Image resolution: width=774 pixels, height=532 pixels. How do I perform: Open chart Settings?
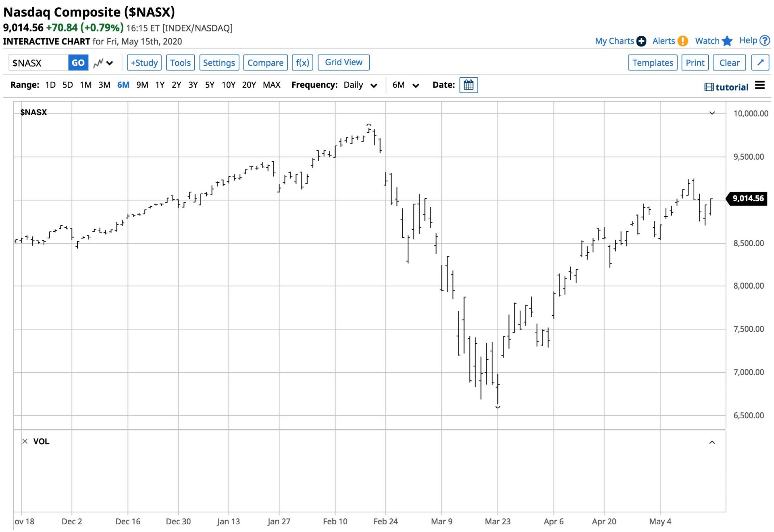tap(219, 62)
